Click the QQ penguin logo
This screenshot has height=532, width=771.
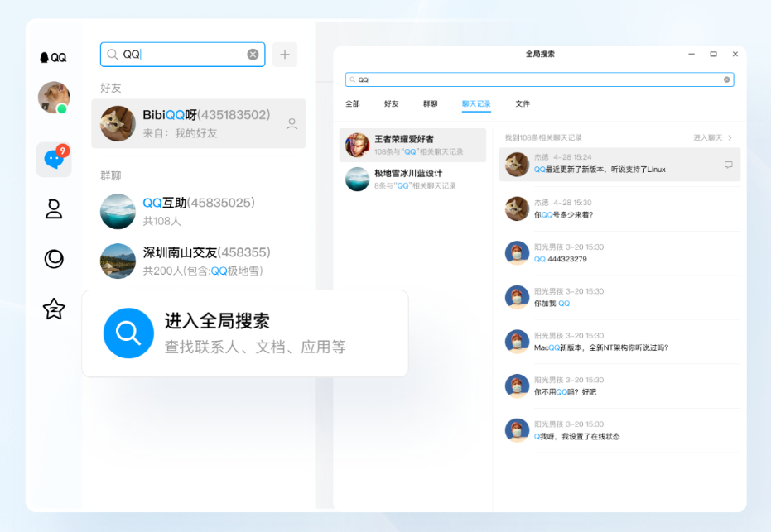tap(53, 57)
